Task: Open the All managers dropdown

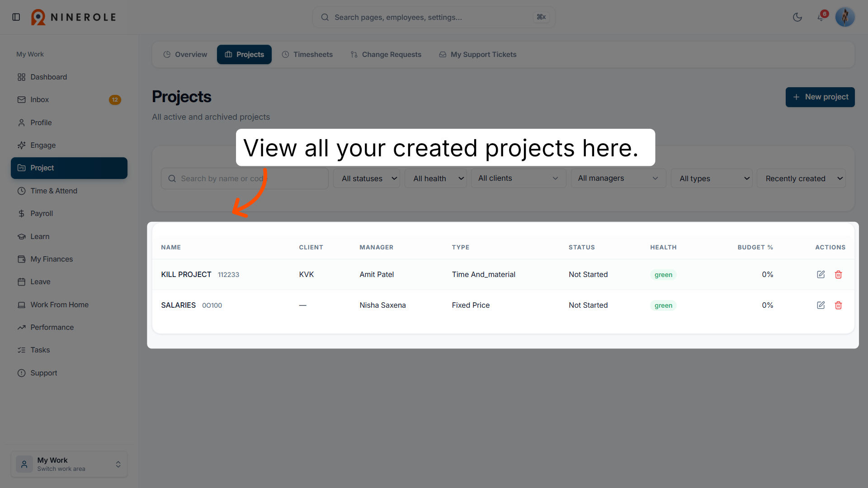Action: click(x=618, y=178)
